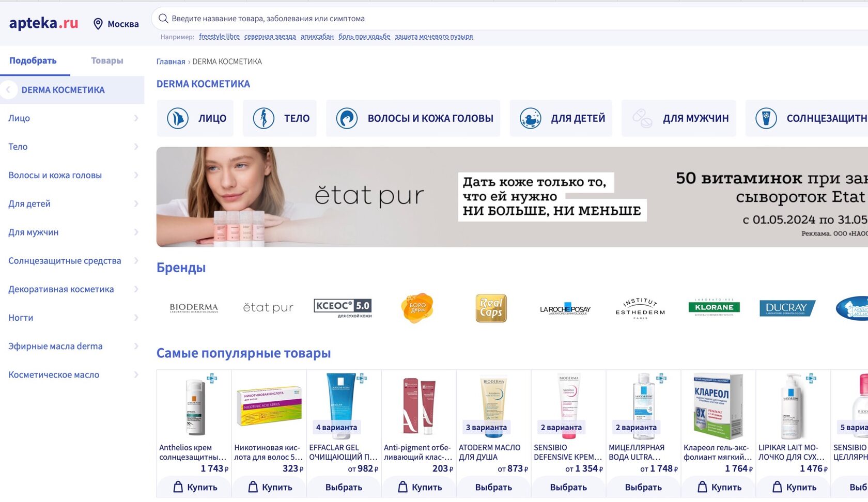This screenshot has height=502, width=868.
Task: Search example 'северная звезда'
Action: (x=270, y=37)
